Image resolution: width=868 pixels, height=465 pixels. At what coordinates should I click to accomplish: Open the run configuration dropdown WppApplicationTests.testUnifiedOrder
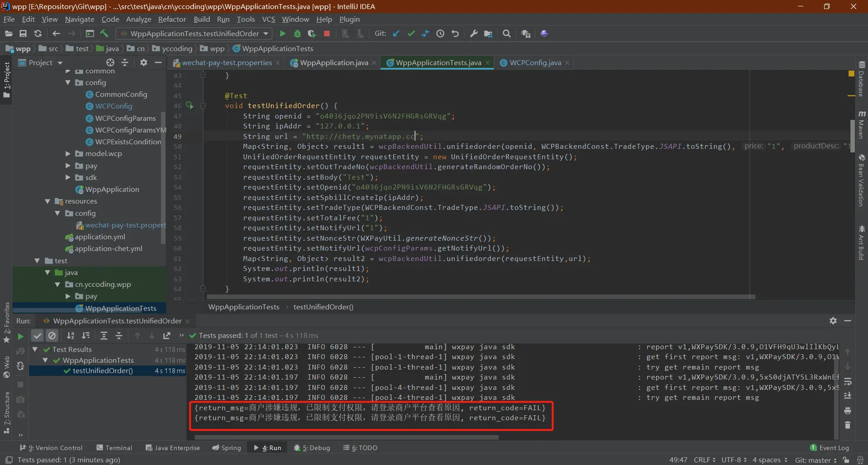(194, 33)
